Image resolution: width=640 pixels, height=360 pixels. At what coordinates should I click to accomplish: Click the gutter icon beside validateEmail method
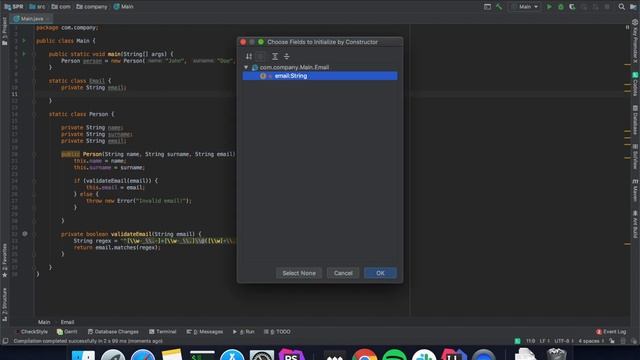25,234
